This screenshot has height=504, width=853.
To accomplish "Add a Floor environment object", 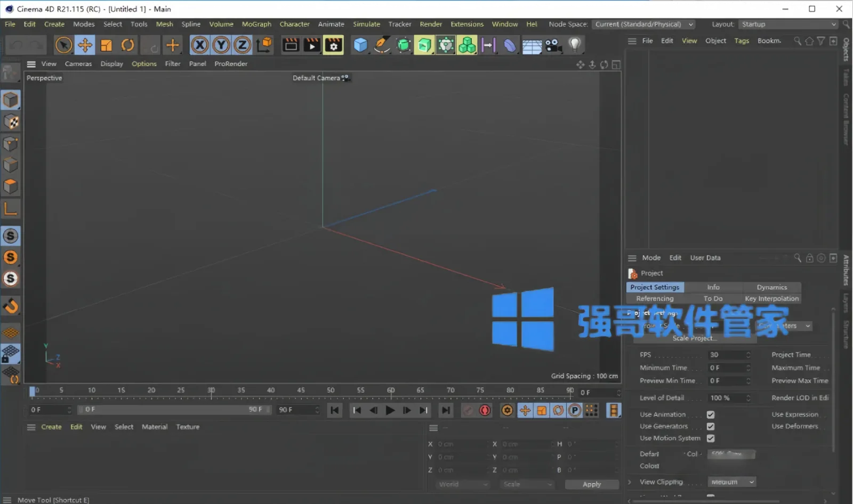I will pos(532,45).
